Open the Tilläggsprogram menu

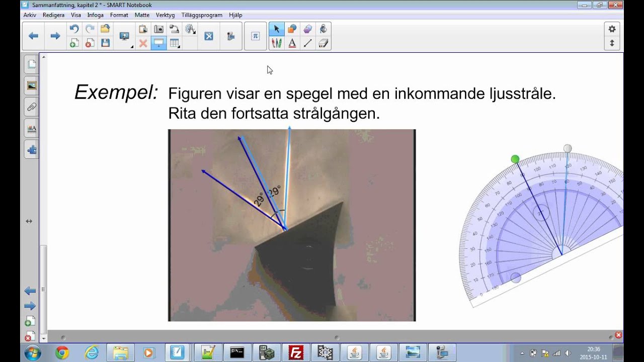click(x=202, y=15)
